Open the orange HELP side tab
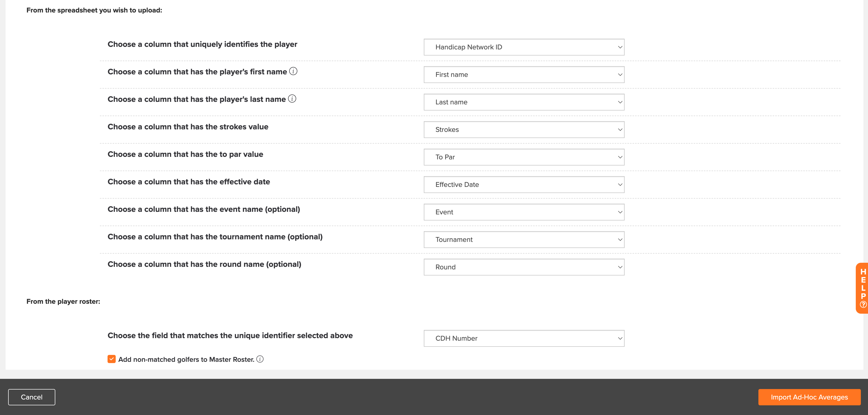 coord(862,288)
